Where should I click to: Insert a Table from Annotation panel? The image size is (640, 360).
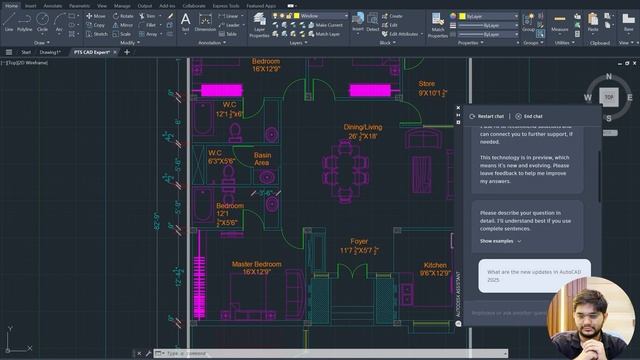tap(228, 34)
